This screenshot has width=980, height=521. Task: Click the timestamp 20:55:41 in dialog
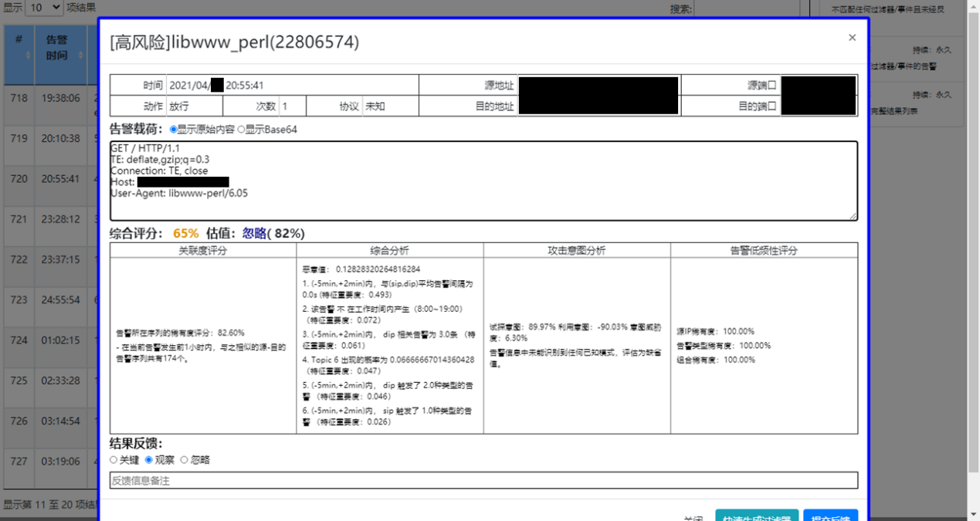coord(245,86)
